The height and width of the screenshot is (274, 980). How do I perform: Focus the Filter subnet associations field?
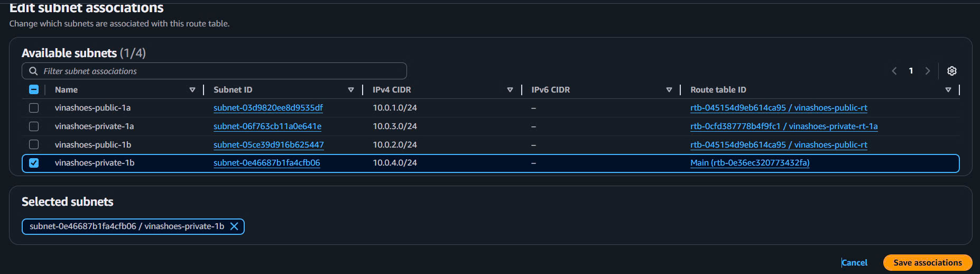[x=214, y=71]
